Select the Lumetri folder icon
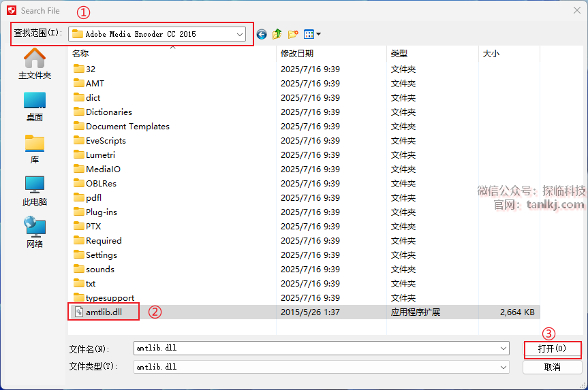The height and width of the screenshot is (390, 588). point(79,155)
